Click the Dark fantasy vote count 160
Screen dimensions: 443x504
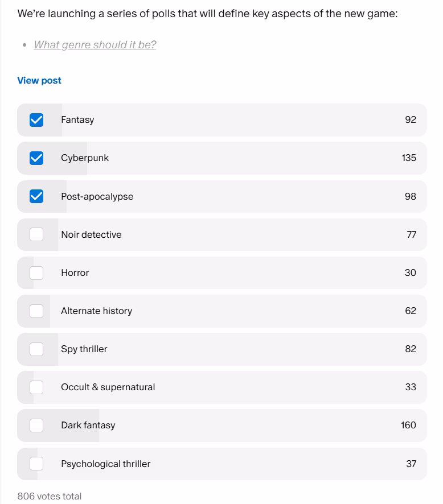coord(408,425)
